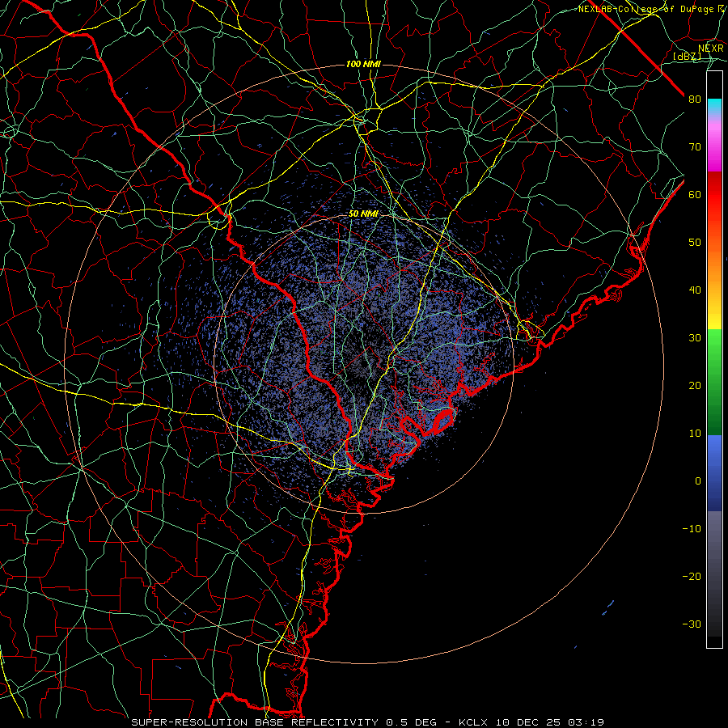Screen dimensions: 728x728
Task: Click the yellow segment of the reflectivity color bar
Action: pos(714,315)
